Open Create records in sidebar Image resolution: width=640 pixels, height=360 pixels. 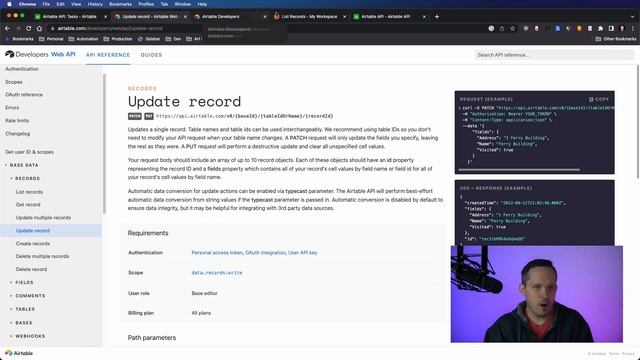33,244
